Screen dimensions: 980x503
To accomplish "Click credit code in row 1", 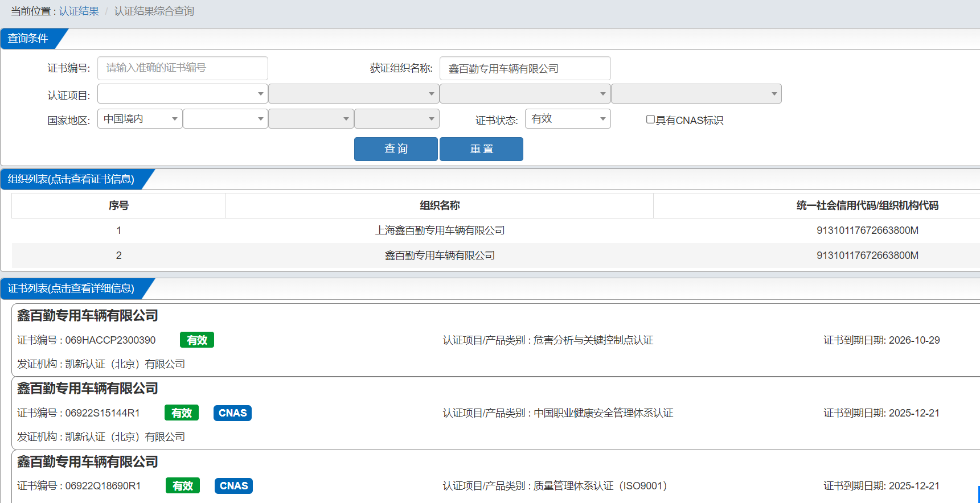I will pos(867,230).
